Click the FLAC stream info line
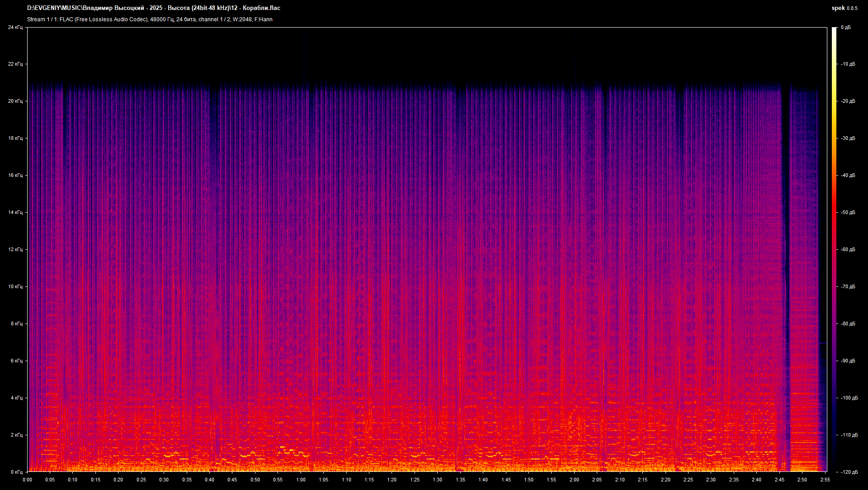 coord(150,19)
